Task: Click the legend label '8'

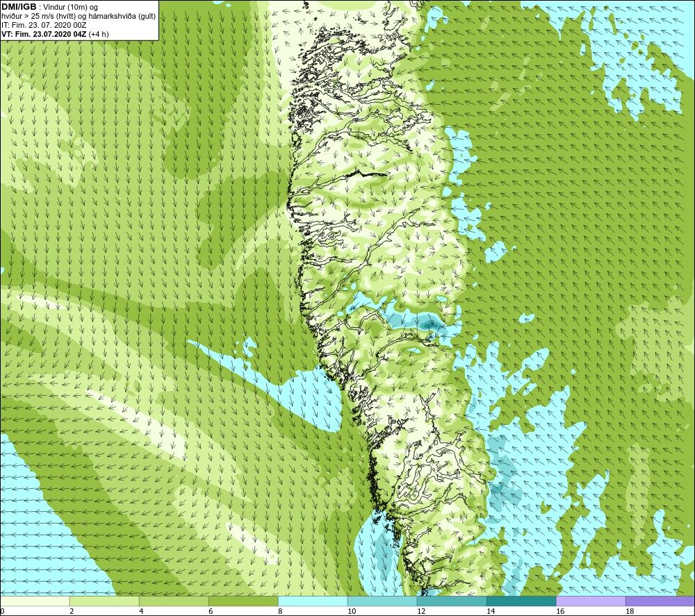Action: click(280, 611)
